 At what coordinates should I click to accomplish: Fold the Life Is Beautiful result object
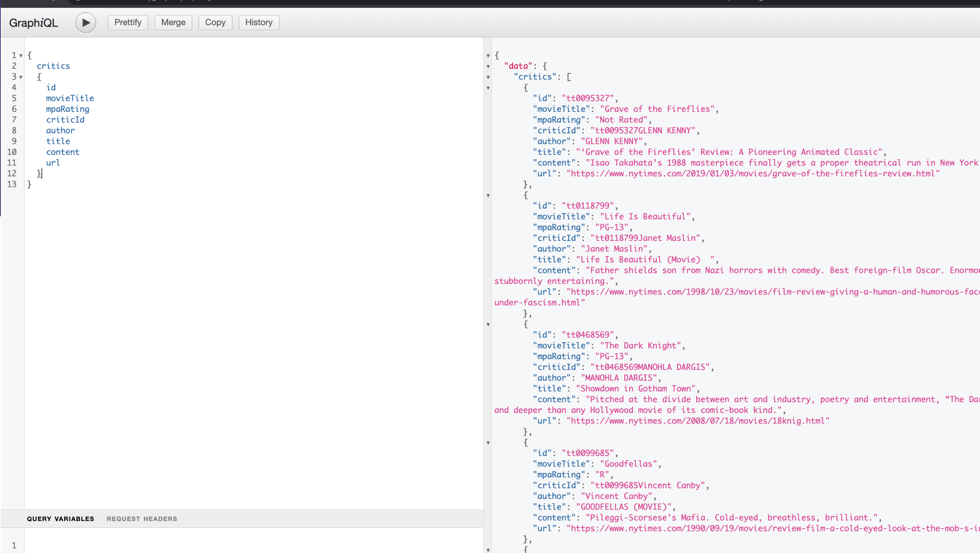pyautogui.click(x=488, y=195)
